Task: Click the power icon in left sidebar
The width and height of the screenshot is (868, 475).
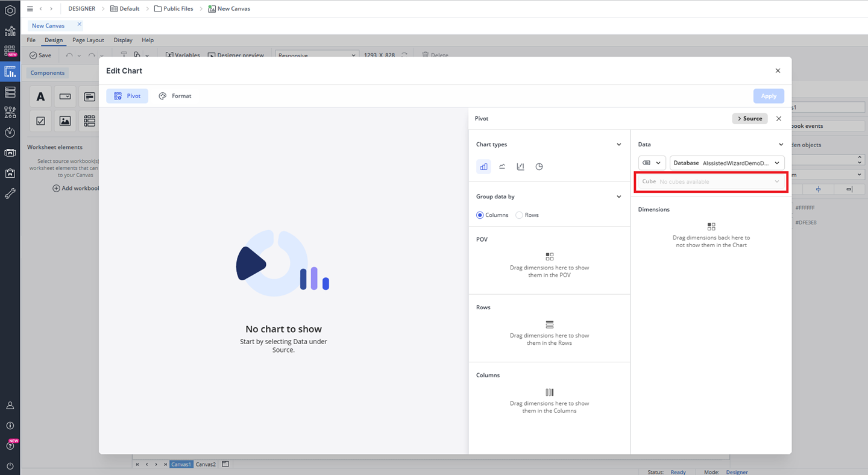Action: [10, 466]
